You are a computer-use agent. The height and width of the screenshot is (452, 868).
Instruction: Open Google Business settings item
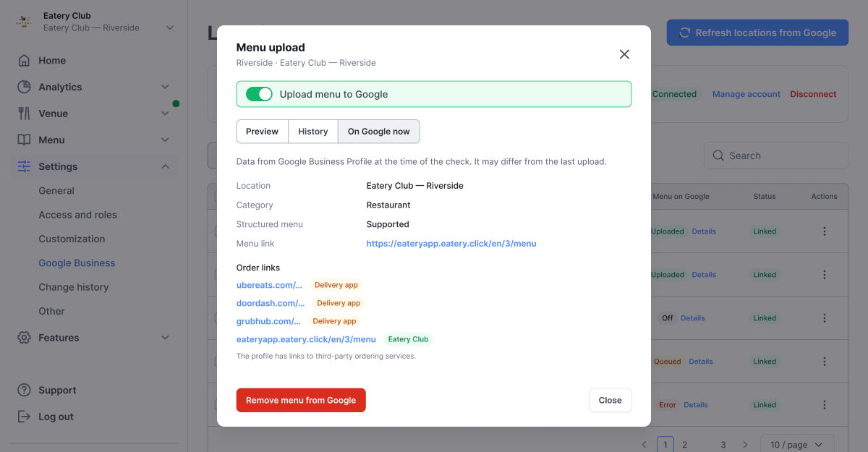pyautogui.click(x=77, y=263)
